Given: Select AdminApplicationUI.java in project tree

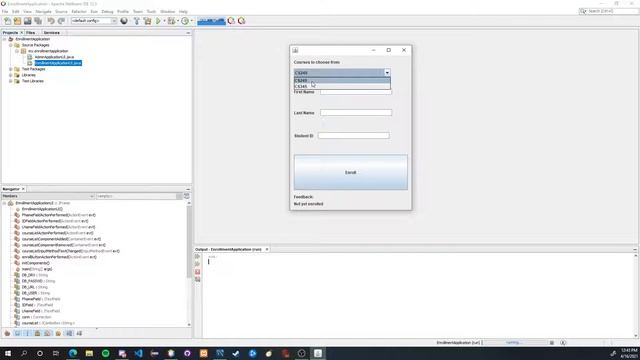Looking at the screenshot, I should click(54, 57).
